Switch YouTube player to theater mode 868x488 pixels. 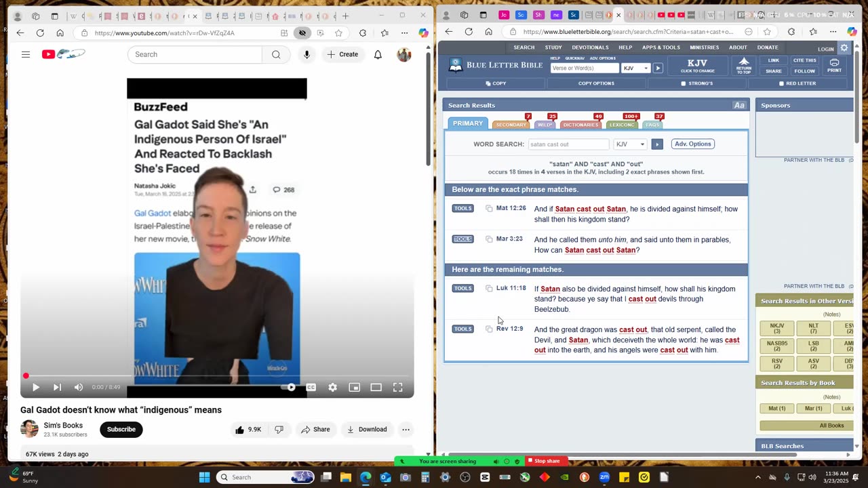pos(376,387)
